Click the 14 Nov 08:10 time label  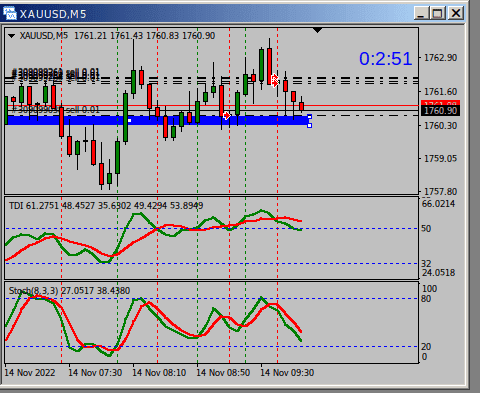tap(159, 373)
